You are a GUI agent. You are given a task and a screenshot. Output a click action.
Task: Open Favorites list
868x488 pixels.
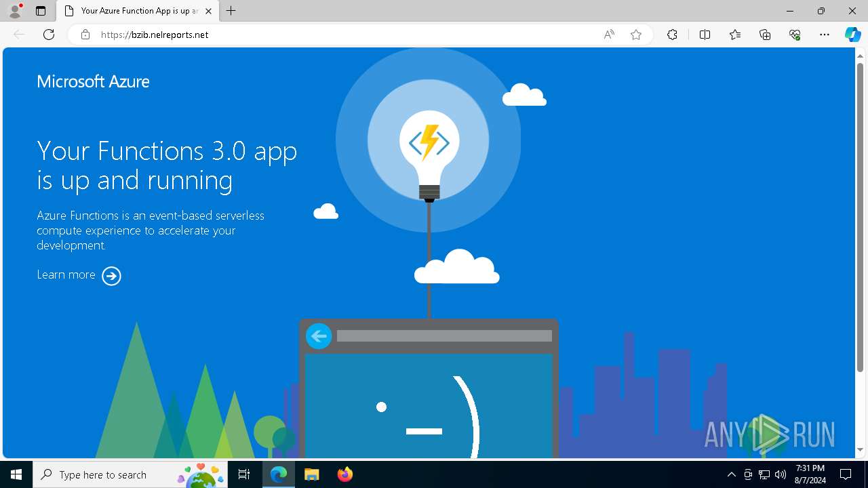click(735, 35)
